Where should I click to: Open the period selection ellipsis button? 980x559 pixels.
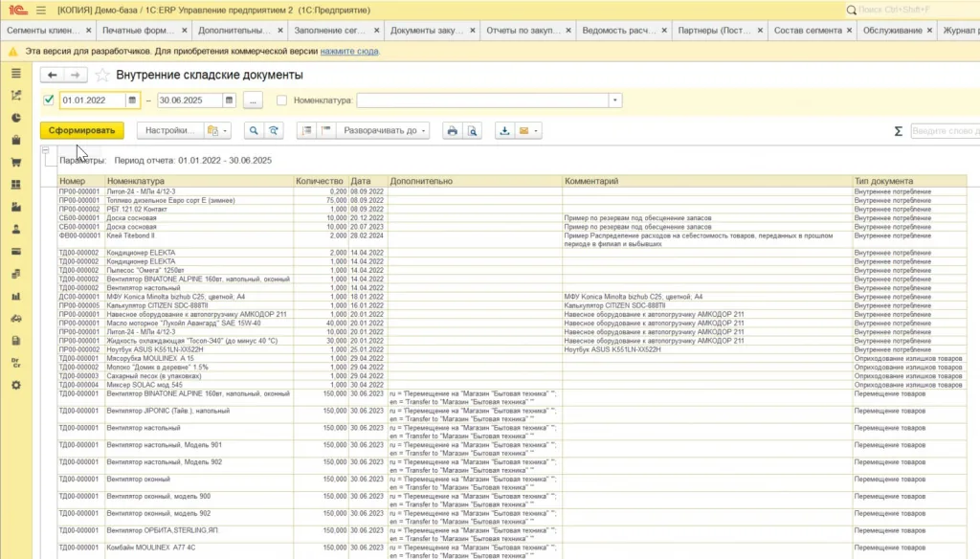[x=253, y=101]
